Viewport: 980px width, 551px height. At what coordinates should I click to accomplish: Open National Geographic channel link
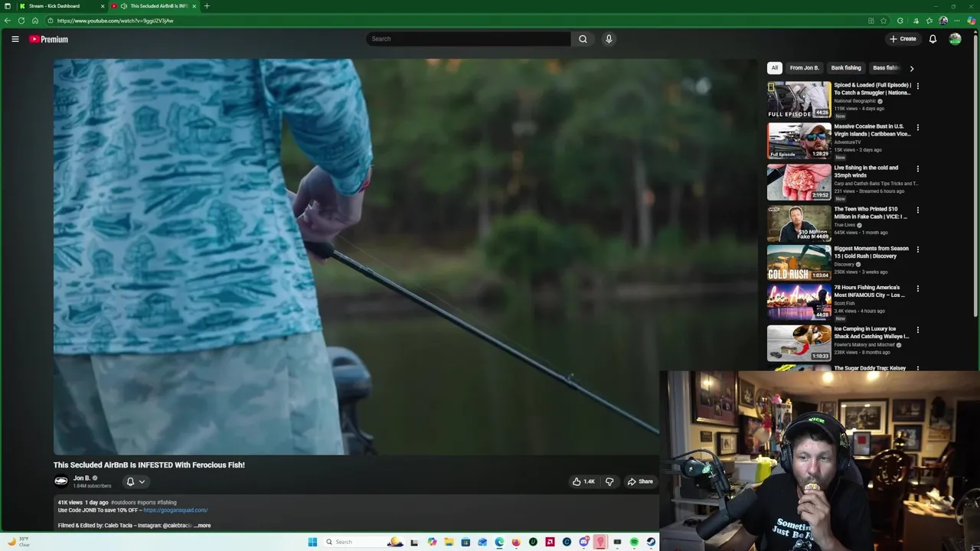854,101
